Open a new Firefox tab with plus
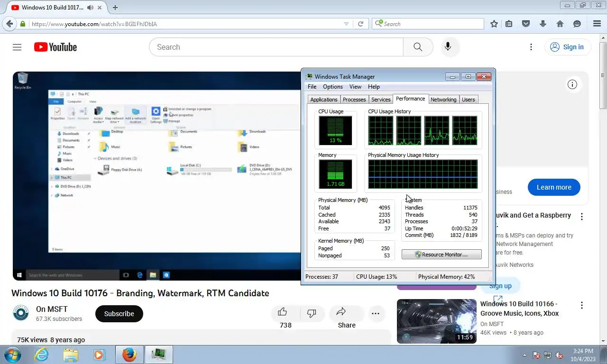This screenshot has width=607, height=364. [x=115, y=7]
